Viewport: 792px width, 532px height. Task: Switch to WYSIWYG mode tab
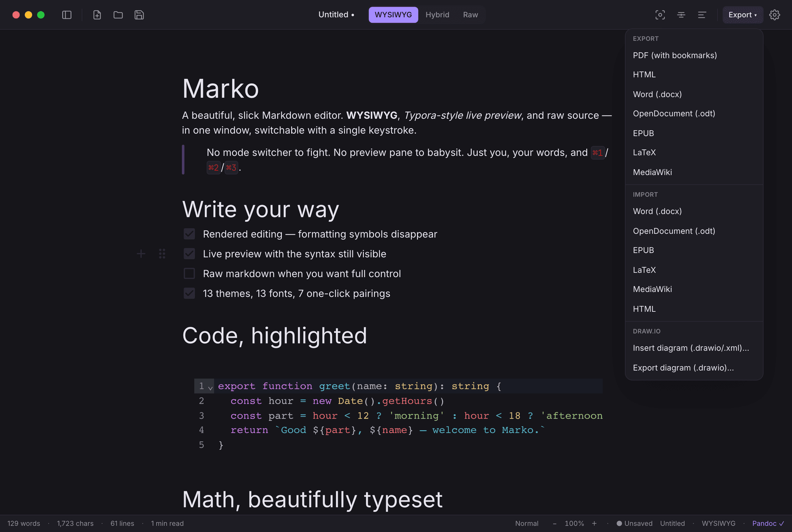coord(393,15)
